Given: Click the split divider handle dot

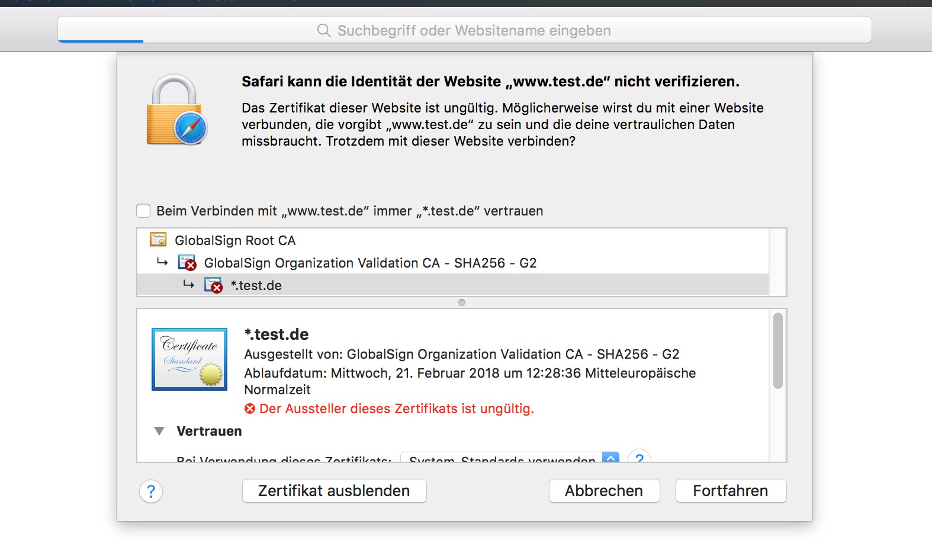Looking at the screenshot, I should pyautogui.click(x=462, y=302).
